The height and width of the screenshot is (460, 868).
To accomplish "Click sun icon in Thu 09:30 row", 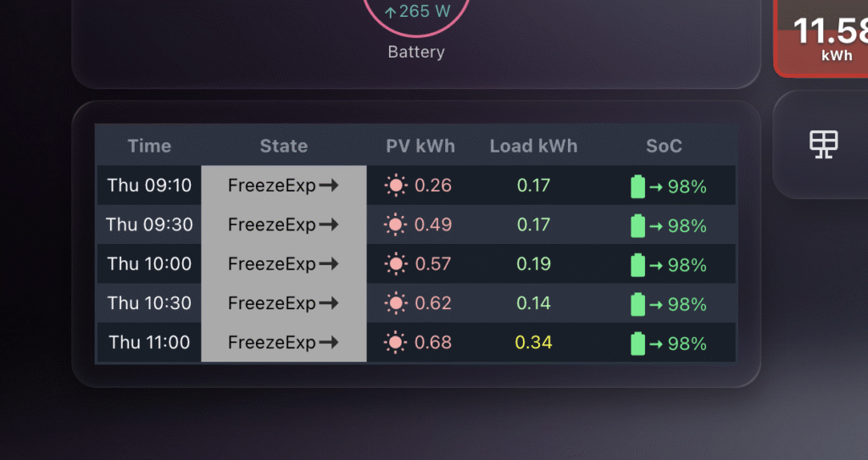I will [x=395, y=224].
